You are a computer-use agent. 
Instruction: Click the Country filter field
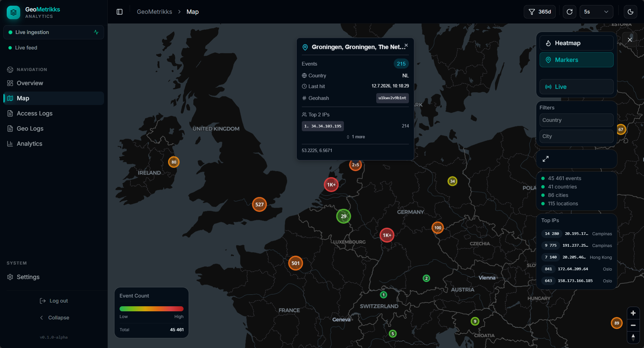[576, 120]
